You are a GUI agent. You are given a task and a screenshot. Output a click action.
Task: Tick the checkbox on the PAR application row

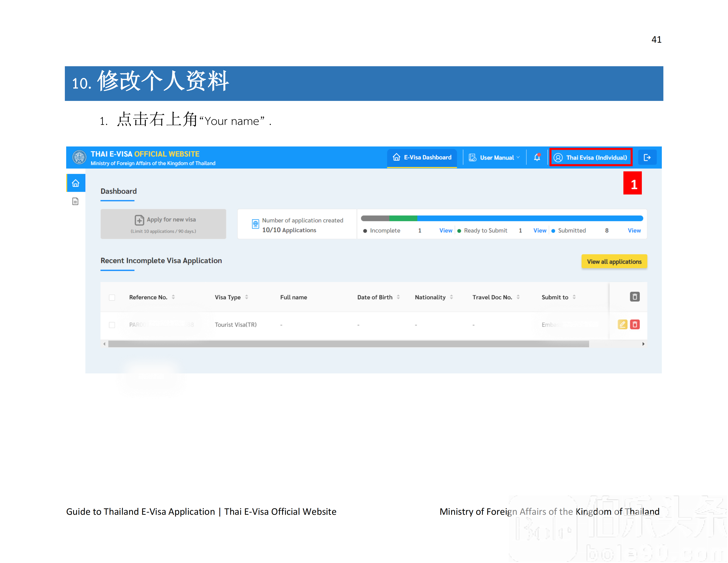112,325
